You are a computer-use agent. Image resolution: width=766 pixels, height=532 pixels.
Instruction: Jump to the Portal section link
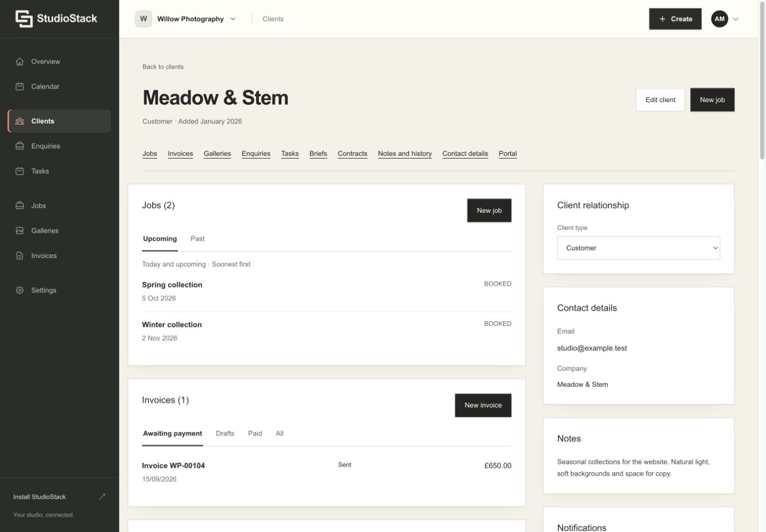click(508, 154)
